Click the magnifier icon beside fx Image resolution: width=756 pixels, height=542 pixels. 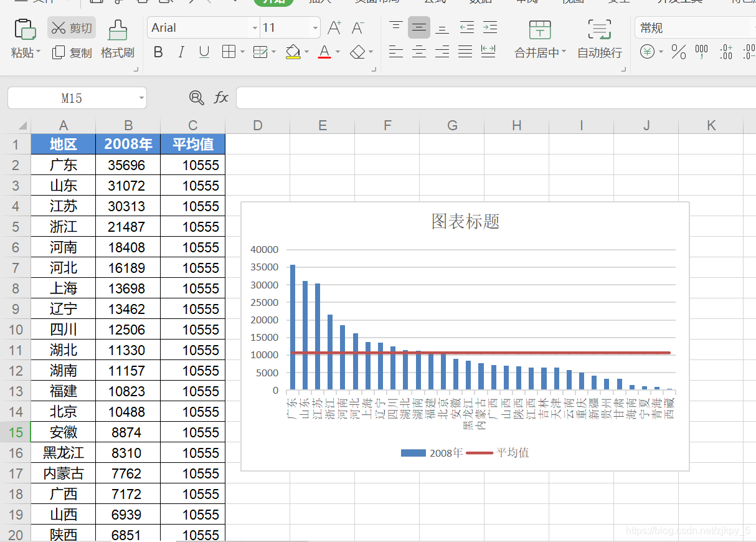pos(196,97)
